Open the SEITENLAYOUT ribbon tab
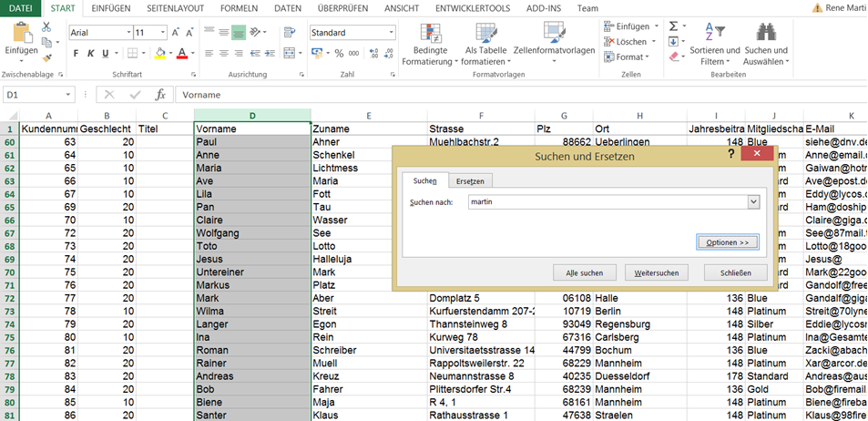 click(x=169, y=8)
